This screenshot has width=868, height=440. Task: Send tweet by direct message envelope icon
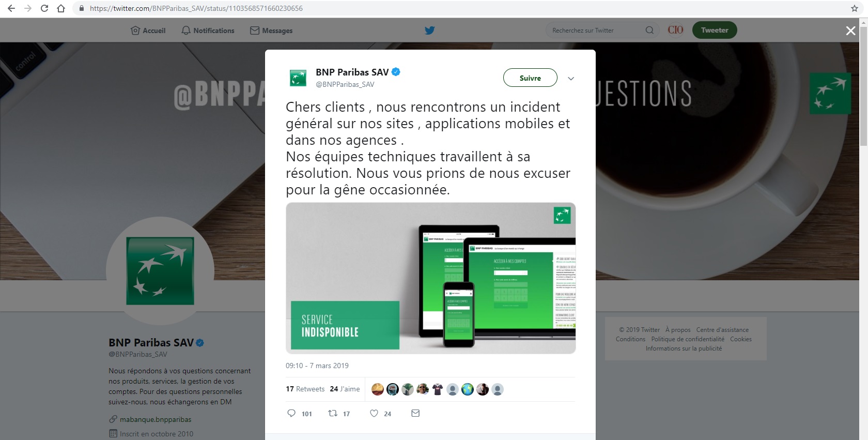click(x=415, y=413)
